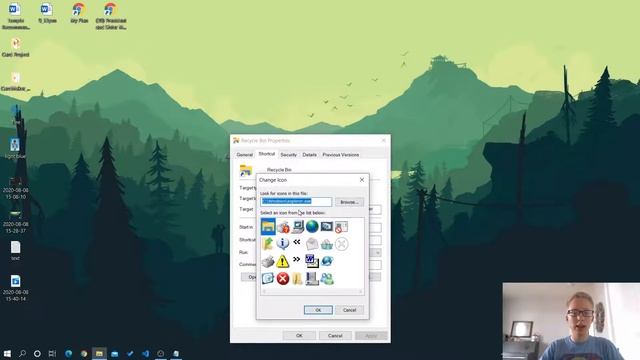Switch to the General tab
This screenshot has width=640, height=360.
[x=245, y=155]
